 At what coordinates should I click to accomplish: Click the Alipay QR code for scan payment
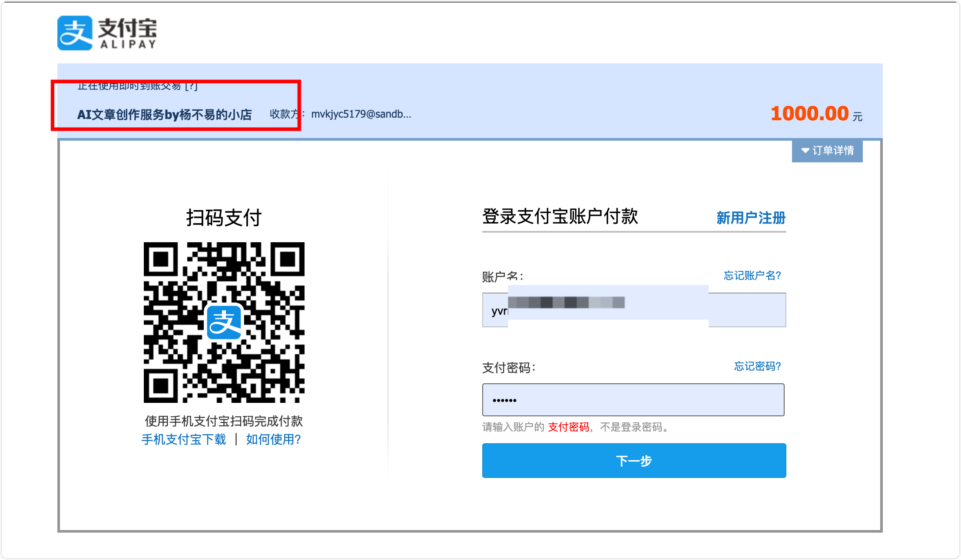(224, 323)
